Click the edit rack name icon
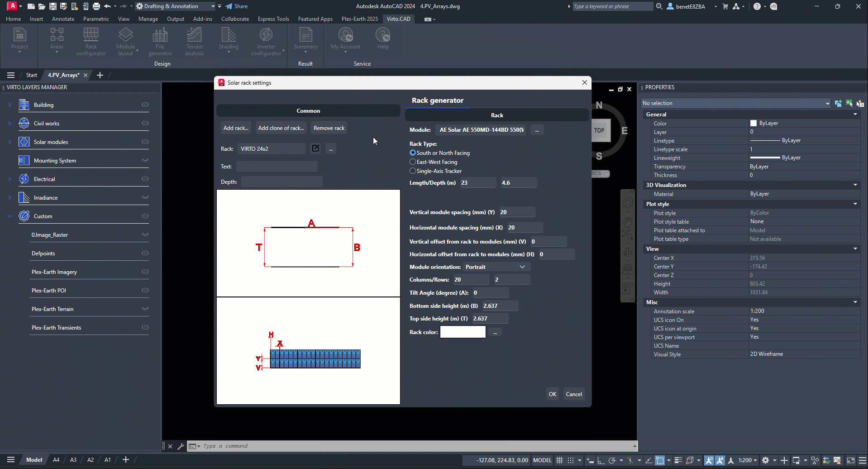Screen dimensions: 868x469 [315, 148]
